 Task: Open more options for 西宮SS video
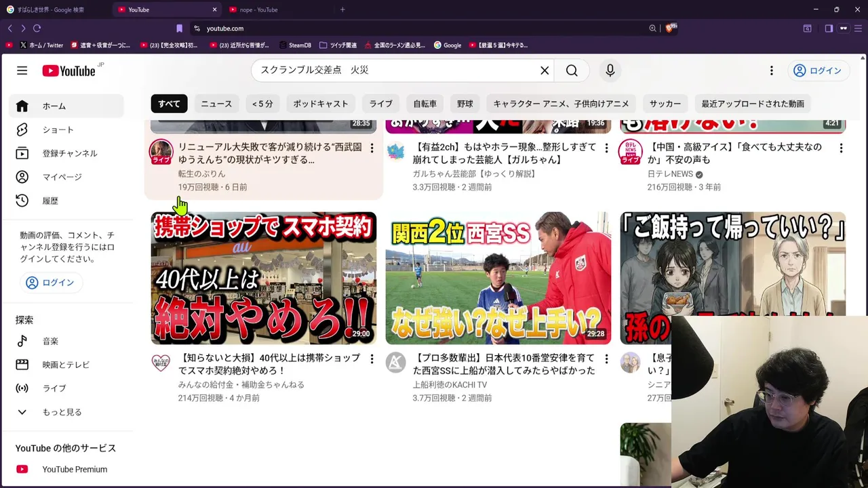pos(606,359)
